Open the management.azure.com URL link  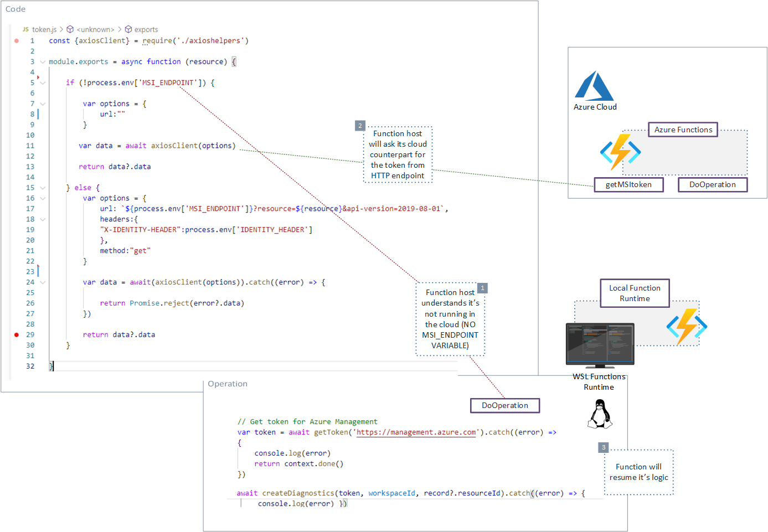[416, 432]
